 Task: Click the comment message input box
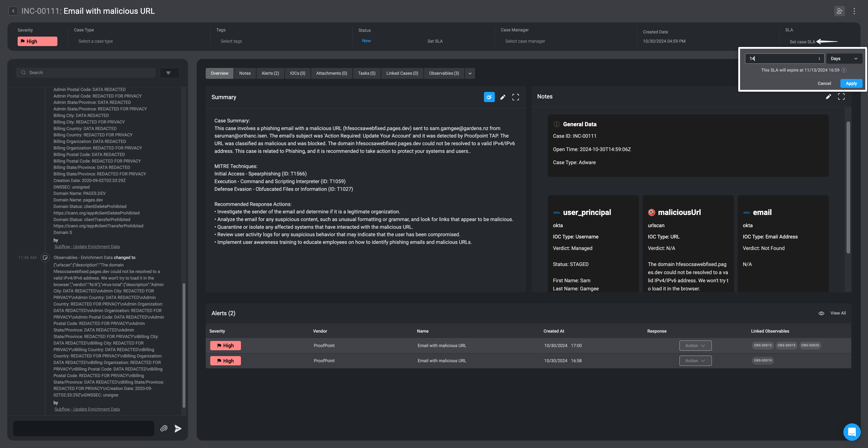pos(84,428)
